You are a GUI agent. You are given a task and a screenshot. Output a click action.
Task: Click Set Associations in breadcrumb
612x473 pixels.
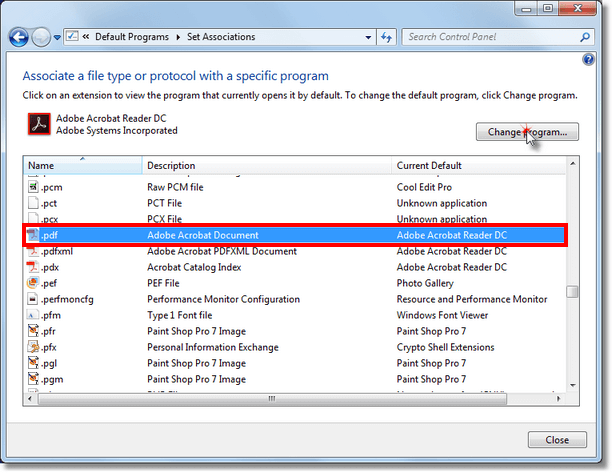click(221, 37)
